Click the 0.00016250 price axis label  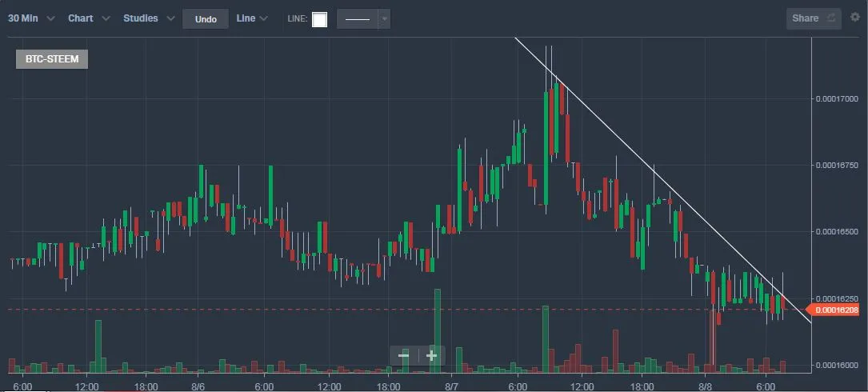pos(837,298)
